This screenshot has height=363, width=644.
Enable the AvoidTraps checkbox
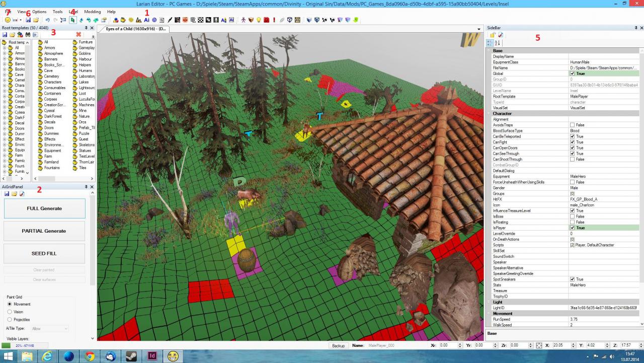tap(572, 125)
